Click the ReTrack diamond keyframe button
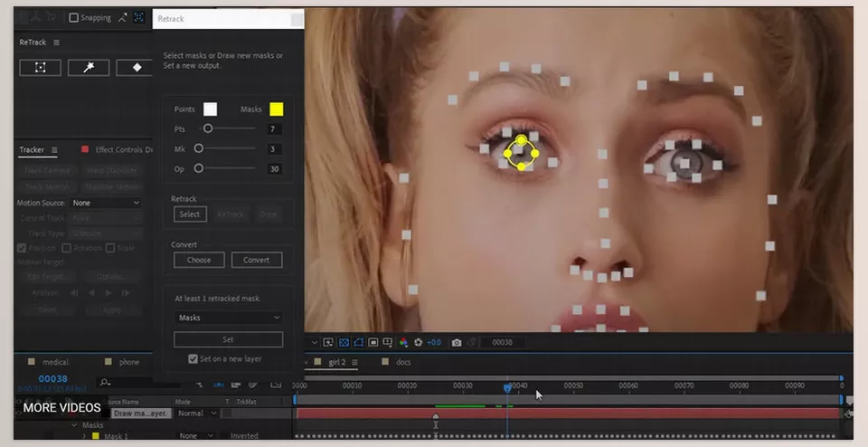868x447 pixels. [137, 68]
